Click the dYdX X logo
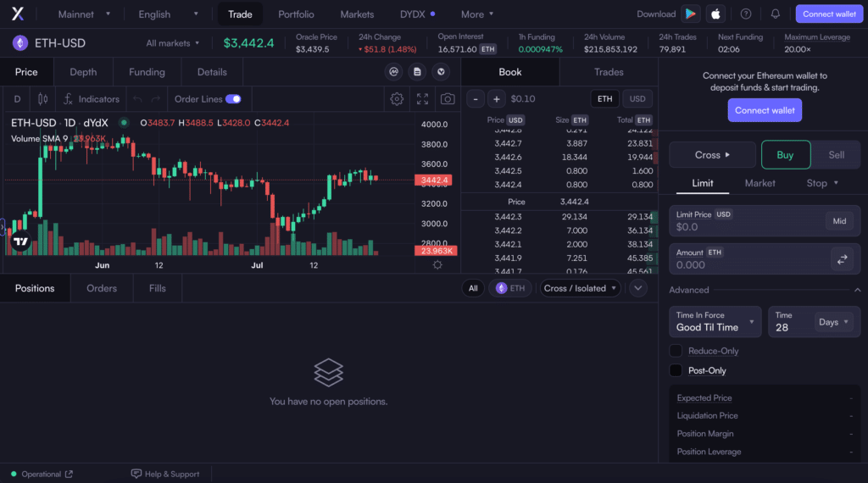 pos(18,14)
